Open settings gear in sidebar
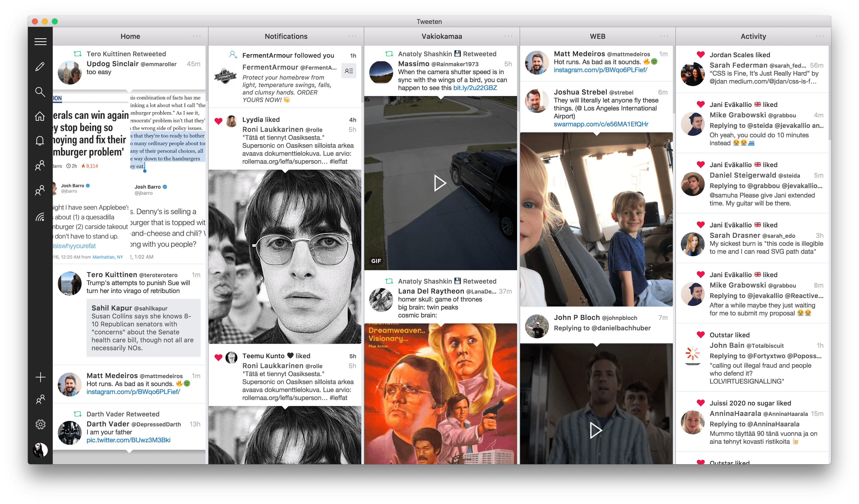The height and width of the screenshot is (504, 859). 40,424
